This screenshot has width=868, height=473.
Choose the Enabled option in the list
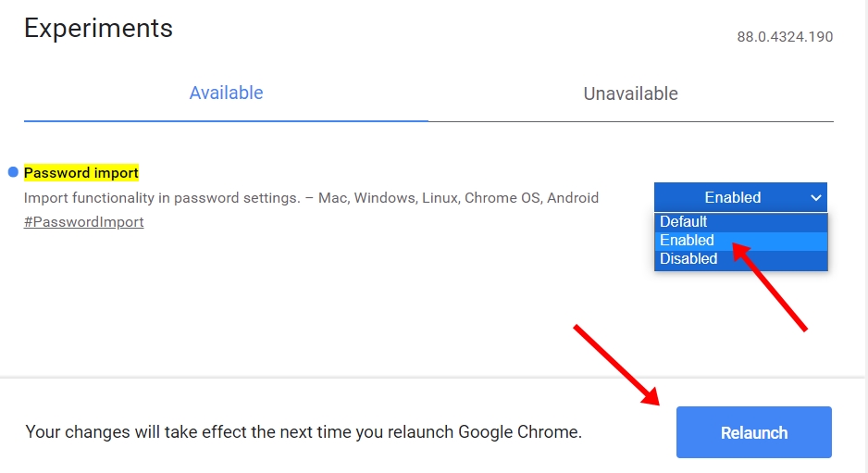click(688, 241)
